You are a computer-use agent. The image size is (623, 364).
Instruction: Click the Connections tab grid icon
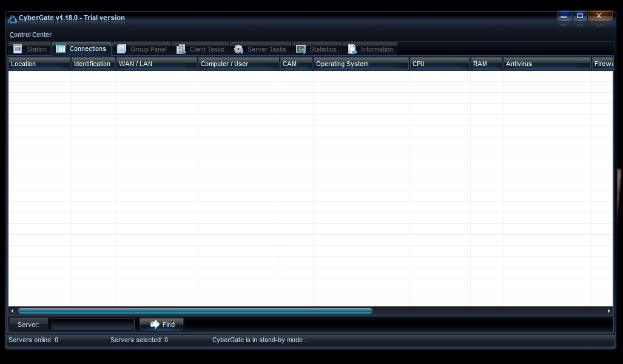click(61, 49)
